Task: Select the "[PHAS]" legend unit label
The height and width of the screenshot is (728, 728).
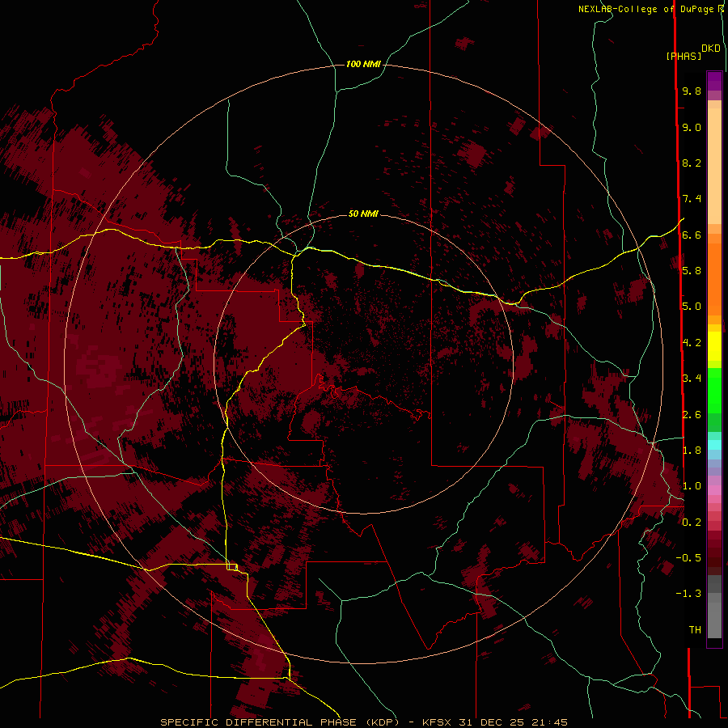Action: (684, 57)
